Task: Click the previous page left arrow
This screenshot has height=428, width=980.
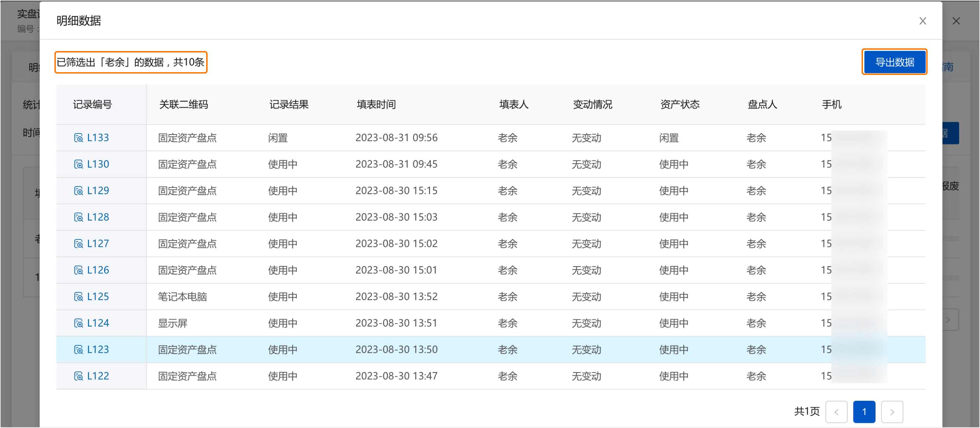Action: pyautogui.click(x=836, y=412)
